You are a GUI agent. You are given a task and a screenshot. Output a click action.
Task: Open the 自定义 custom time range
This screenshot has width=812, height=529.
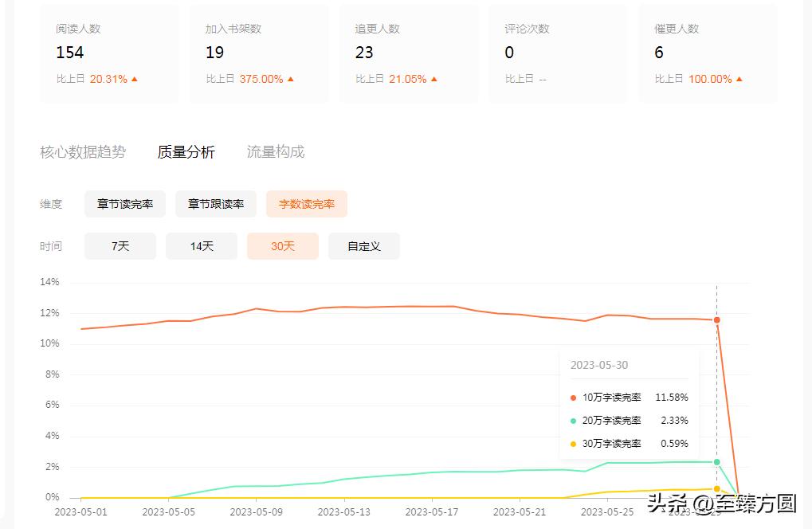point(364,246)
